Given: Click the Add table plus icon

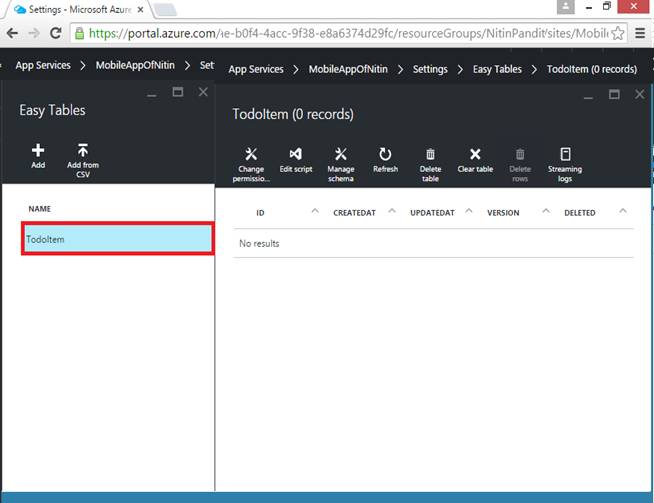Looking at the screenshot, I should point(38,151).
